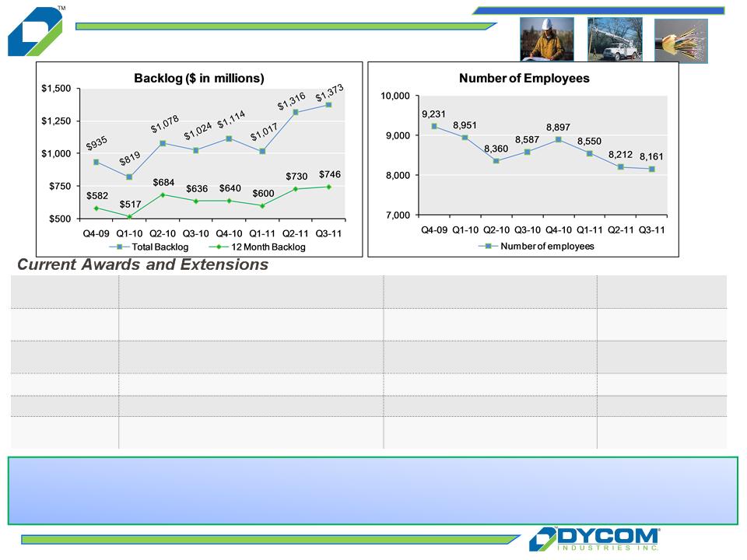Screen dimensions: 747x560
Task: Open the fiber optic cable photo thumbnail
Action: 681,41
